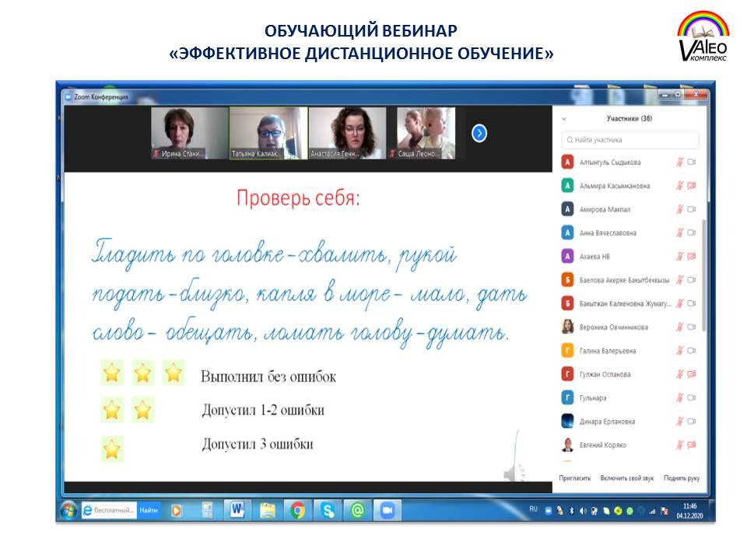Click camera-off icon for Ахаева НВ

click(x=692, y=257)
